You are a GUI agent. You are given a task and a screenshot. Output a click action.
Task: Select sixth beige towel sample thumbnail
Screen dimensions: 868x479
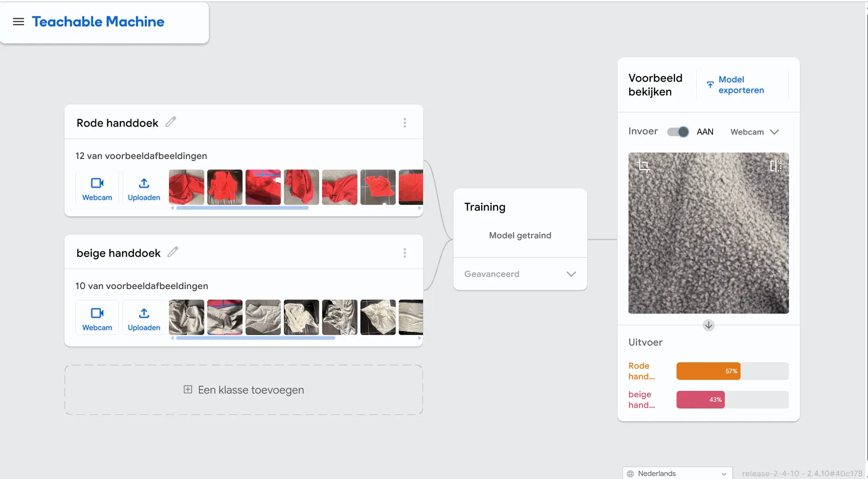(x=378, y=317)
